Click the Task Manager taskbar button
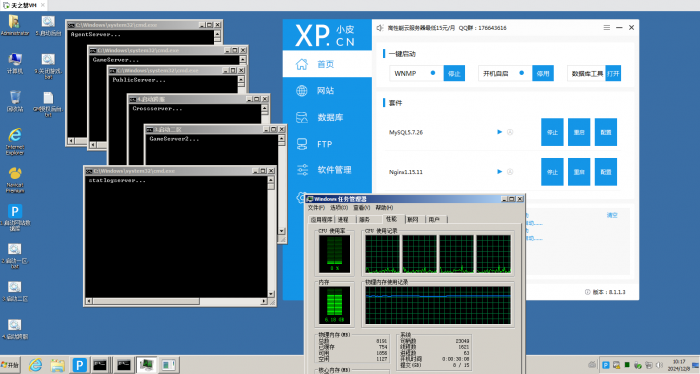Image resolution: width=700 pixels, height=374 pixels. [146, 365]
